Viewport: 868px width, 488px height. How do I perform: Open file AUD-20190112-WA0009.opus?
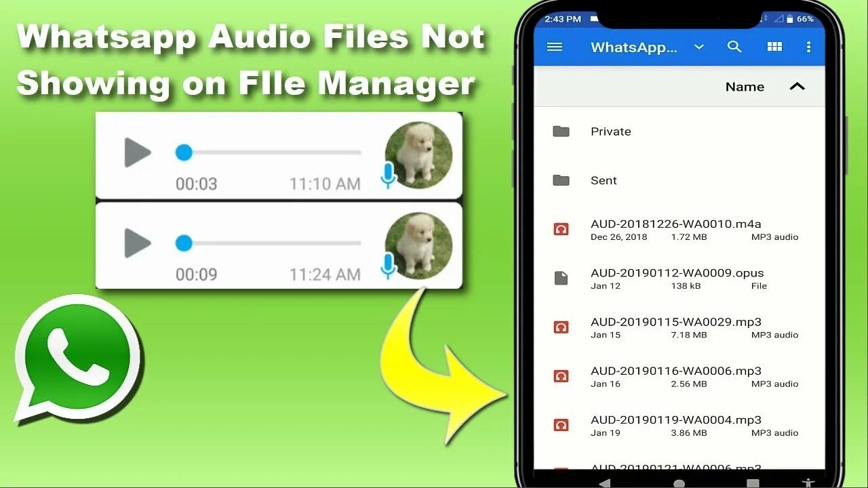(x=677, y=273)
